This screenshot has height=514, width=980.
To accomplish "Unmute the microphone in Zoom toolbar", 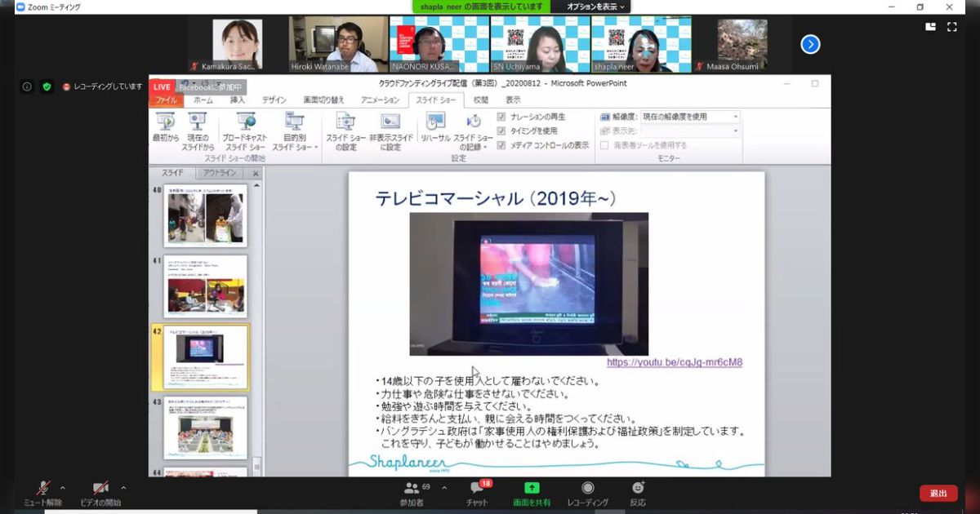I will pos(42,489).
